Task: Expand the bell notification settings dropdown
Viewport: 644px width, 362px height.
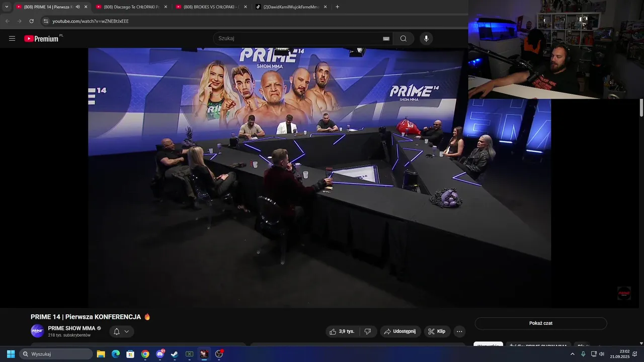Action: click(121, 331)
